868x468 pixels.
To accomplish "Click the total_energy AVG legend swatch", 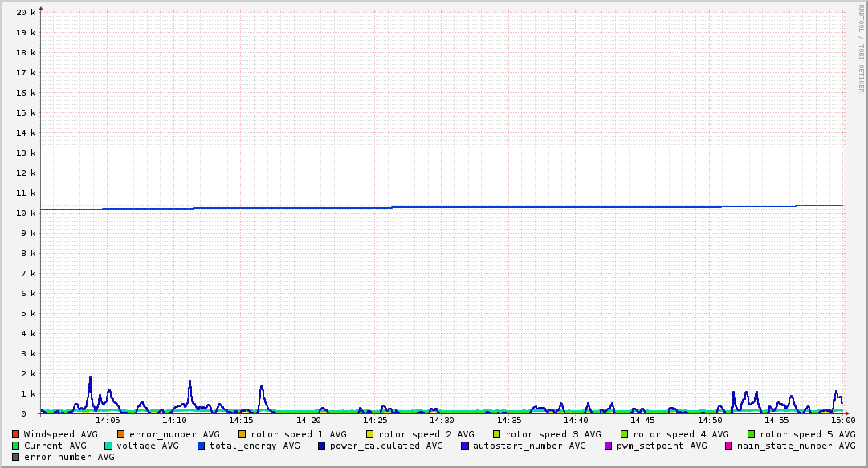I will coord(202,446).
